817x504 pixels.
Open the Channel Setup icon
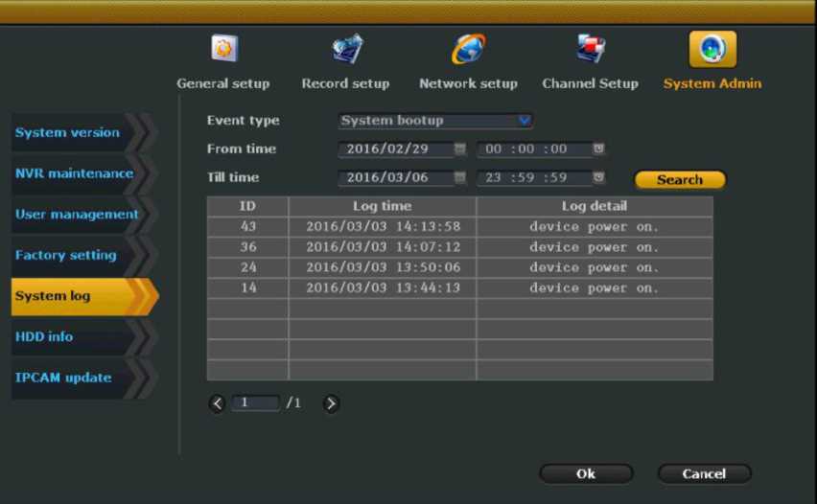click(x=590, y=49)
